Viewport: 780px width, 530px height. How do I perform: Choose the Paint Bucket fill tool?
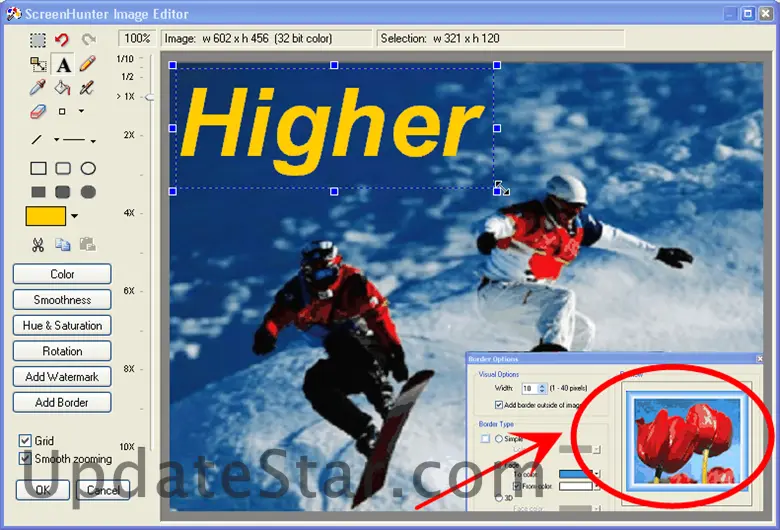click(62, 88)
